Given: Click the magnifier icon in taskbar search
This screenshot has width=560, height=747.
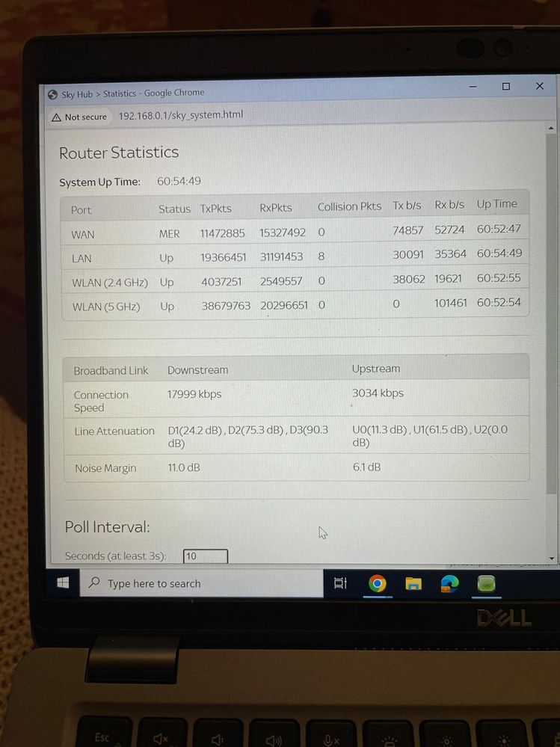Looking at the screenshot, I should [94, 583].
